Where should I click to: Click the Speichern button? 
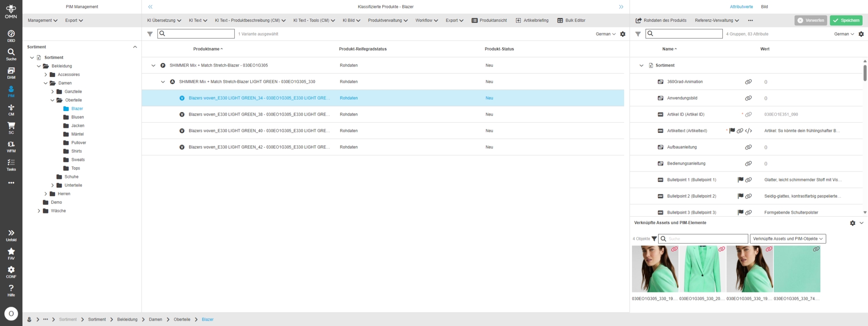[x=846, y=20]
